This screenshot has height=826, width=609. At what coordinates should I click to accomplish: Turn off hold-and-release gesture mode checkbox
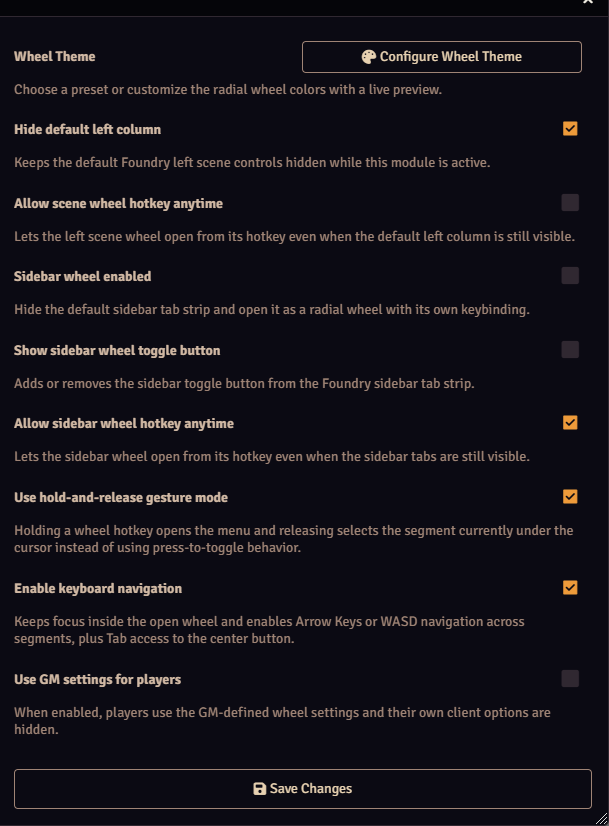click(x=570, y=497)
